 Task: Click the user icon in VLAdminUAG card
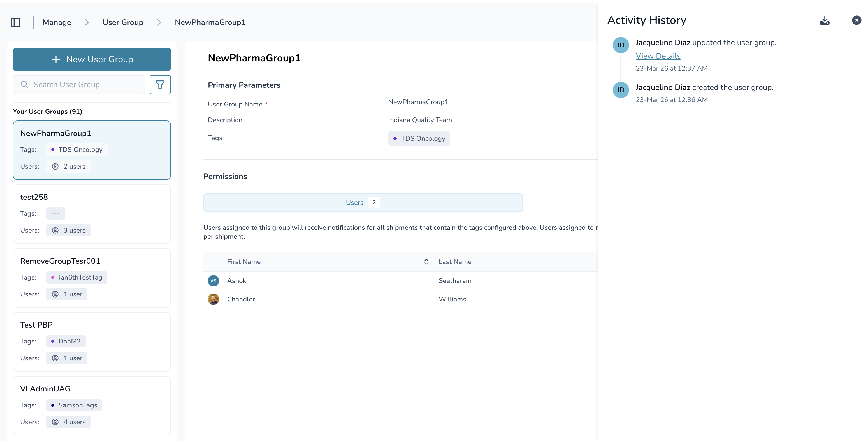coord(55,422)
